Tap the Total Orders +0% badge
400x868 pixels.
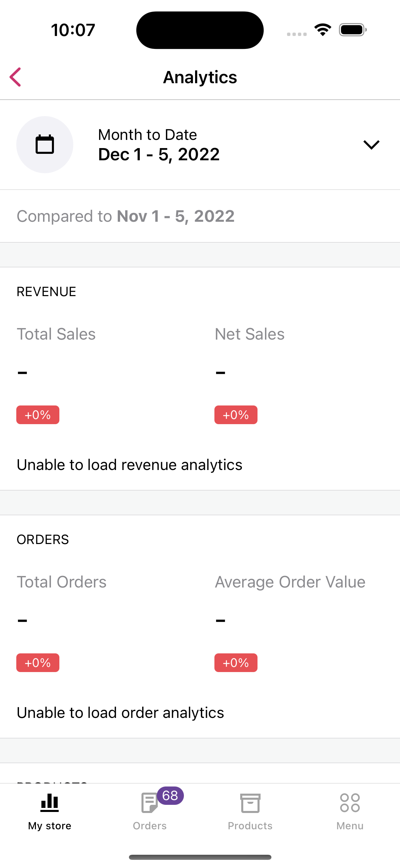point(38,663)
